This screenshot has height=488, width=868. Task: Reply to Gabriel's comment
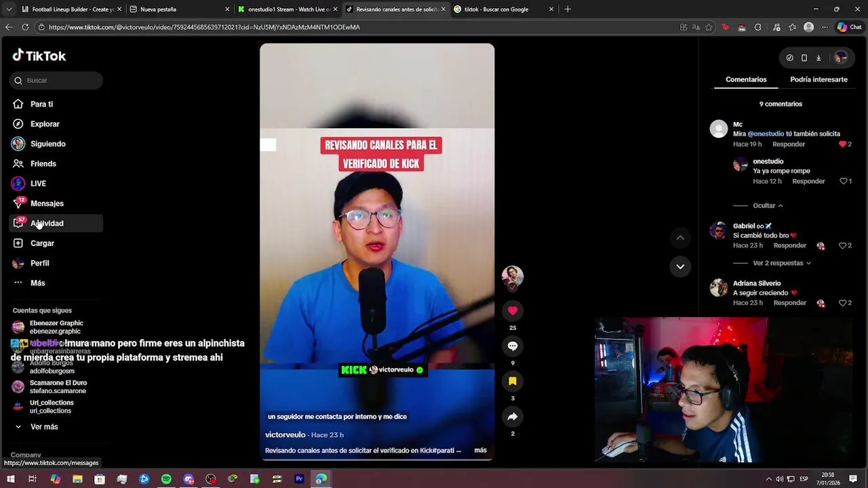click(x=790, y=245)
